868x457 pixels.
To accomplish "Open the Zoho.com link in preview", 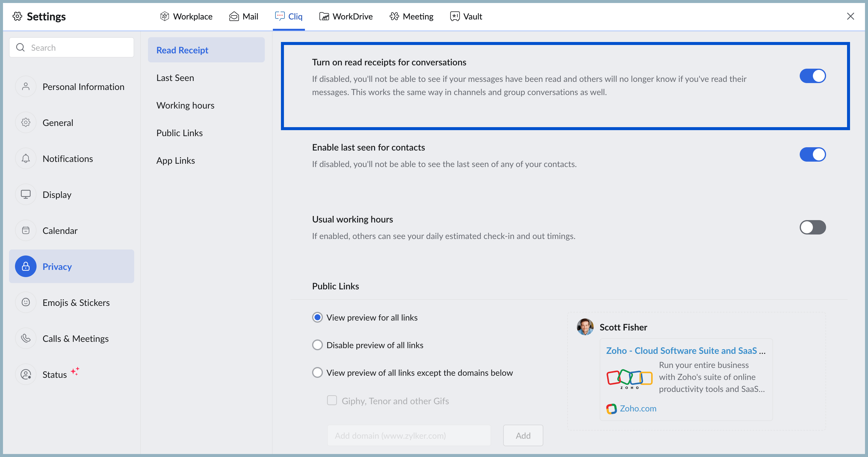I will click(637, 408).
